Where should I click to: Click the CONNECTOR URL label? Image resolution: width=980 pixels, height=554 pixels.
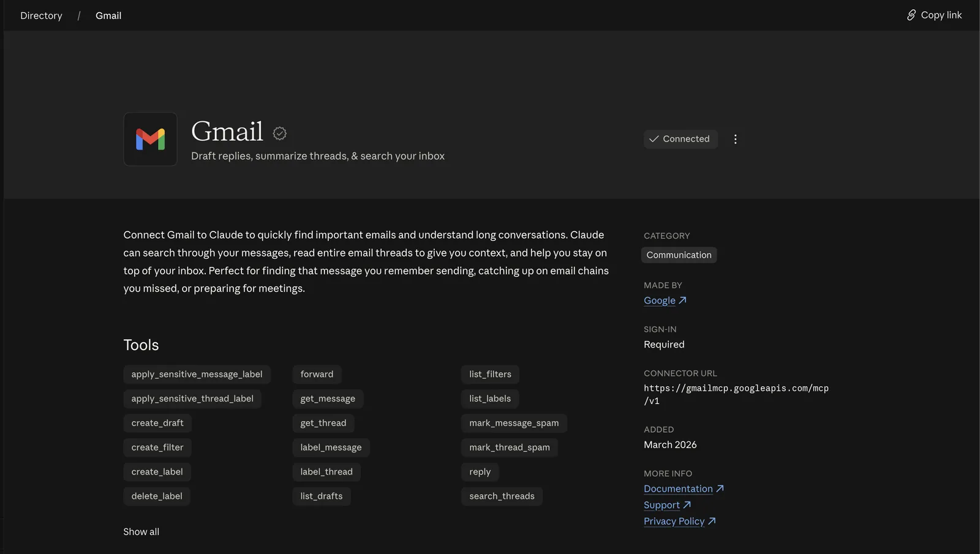(680, 373)
